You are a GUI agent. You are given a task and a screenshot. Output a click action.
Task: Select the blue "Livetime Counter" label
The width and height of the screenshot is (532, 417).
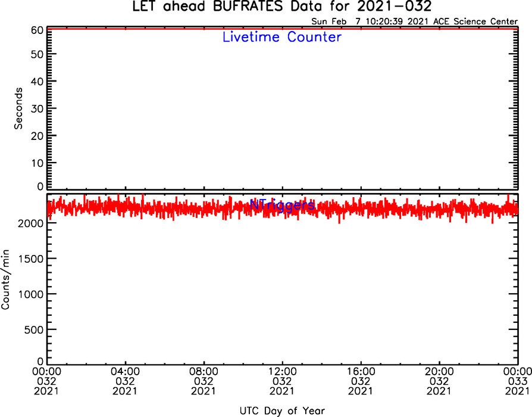tap(281, 37)
